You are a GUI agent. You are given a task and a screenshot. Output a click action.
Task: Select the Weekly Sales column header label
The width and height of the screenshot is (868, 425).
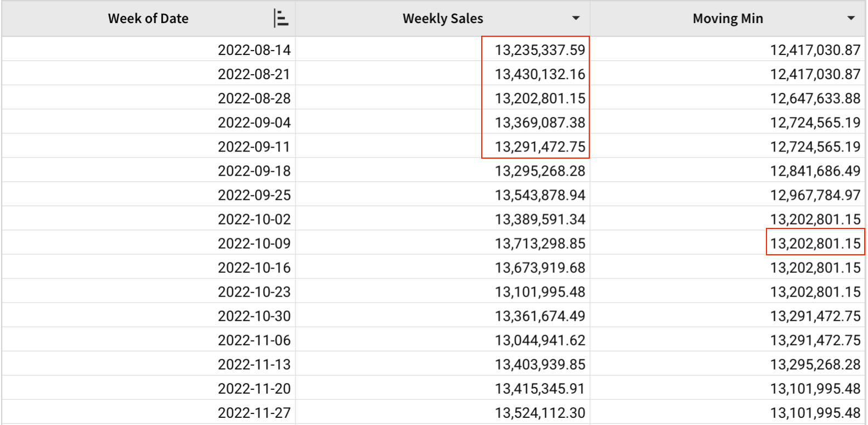pyautogui.click(x=443, y=19)
